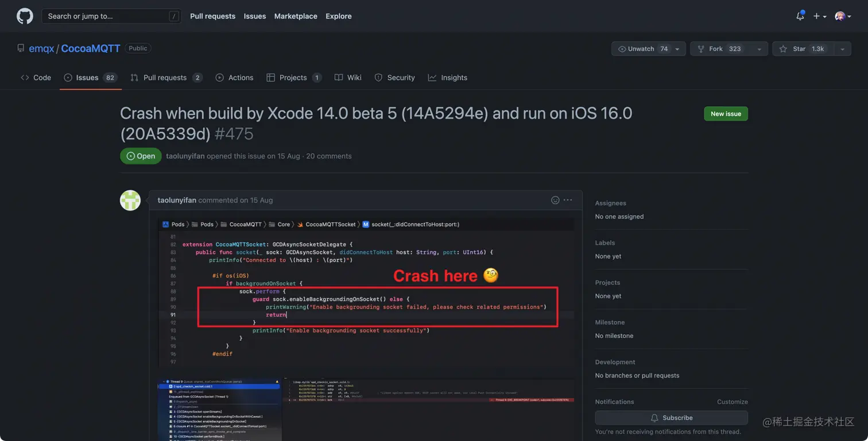Open taolunyifan's avatar image
This screenshot has height=441, width=868.
[x=130, y=200]
